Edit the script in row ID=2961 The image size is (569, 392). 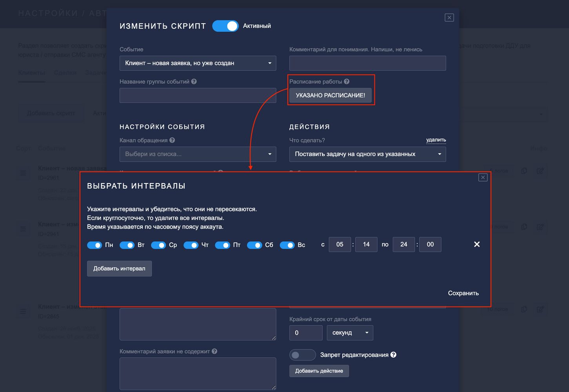(x=540, y=171)
